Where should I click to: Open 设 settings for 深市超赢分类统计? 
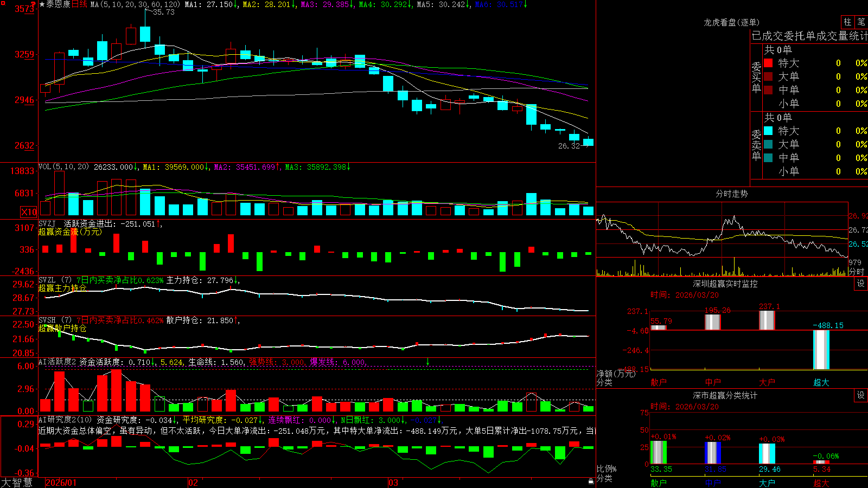860,395
